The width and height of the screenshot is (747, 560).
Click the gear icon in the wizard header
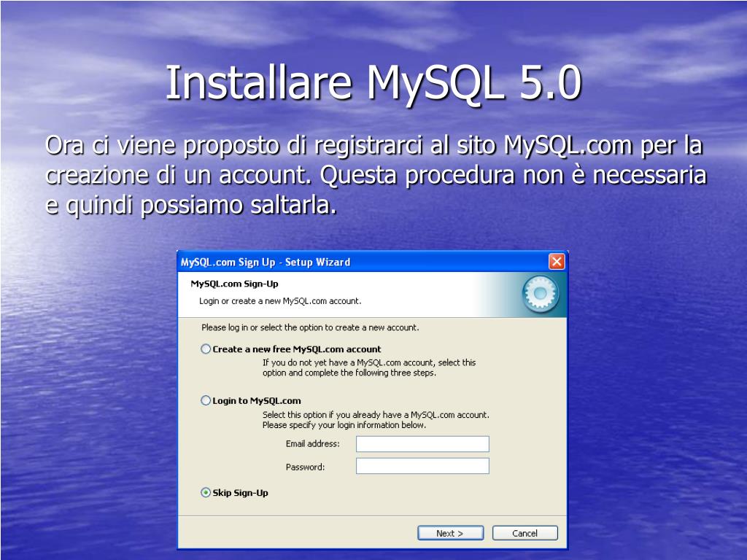[541, 294]
